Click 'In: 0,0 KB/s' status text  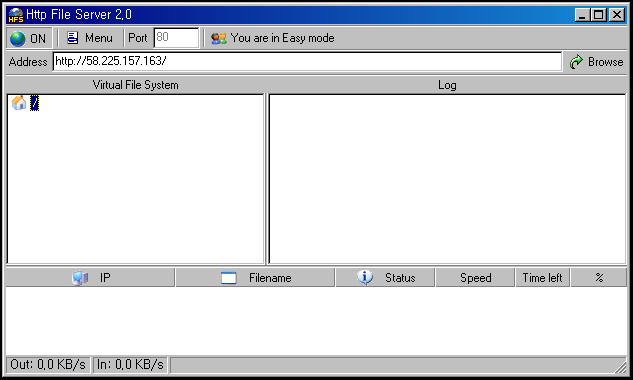click(130, 365)
